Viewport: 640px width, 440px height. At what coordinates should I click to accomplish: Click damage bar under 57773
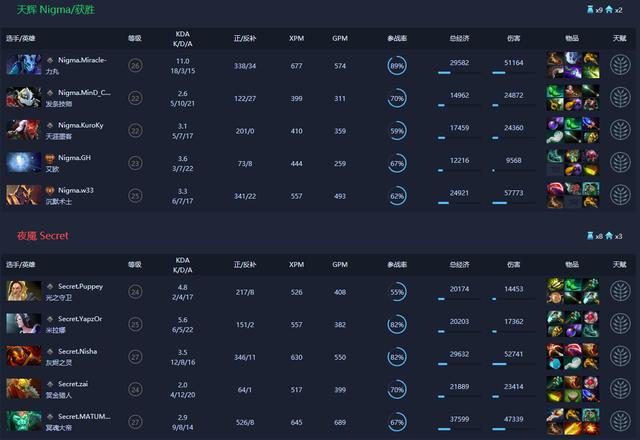513,203
